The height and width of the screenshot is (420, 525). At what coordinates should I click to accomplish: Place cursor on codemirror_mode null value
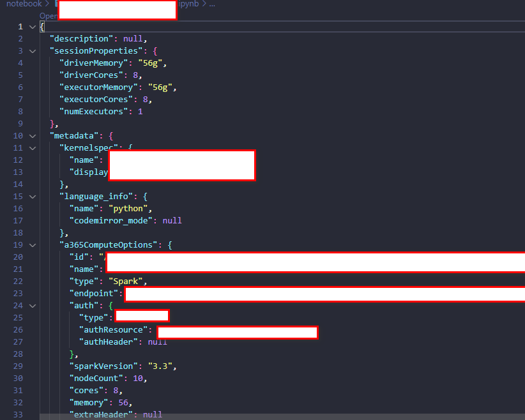tap(172, 220)
